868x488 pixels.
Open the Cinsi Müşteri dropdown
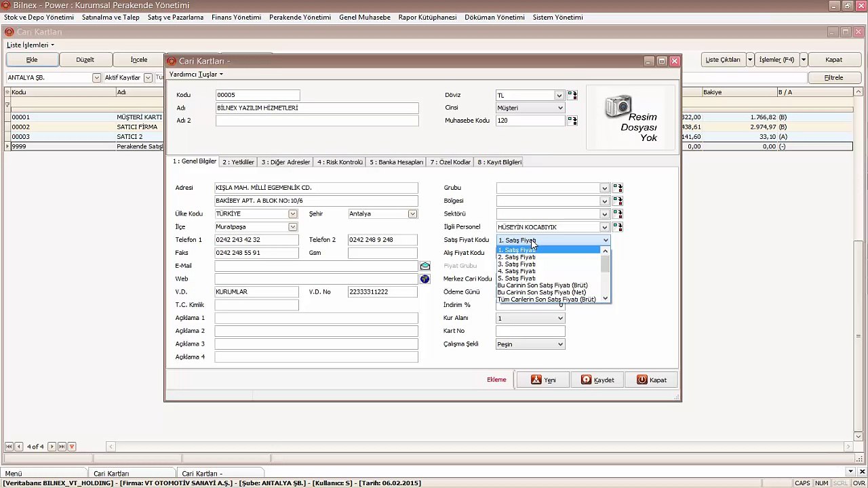[560, 108]
